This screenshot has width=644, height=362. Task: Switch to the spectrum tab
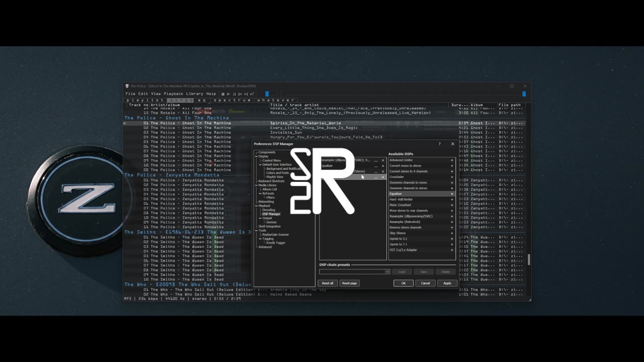tap(231, 100)
